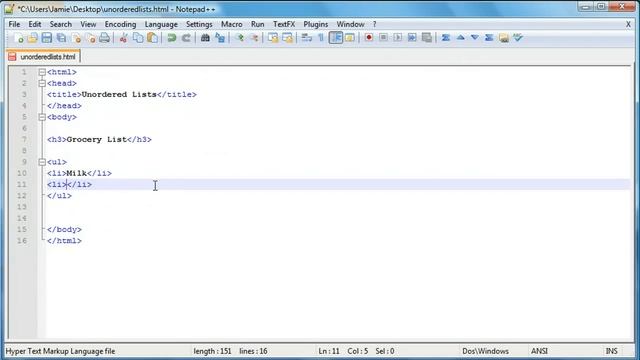Click the Paste clipboard icon
Screen dimensions: 640x360
(x=152, y=38)
